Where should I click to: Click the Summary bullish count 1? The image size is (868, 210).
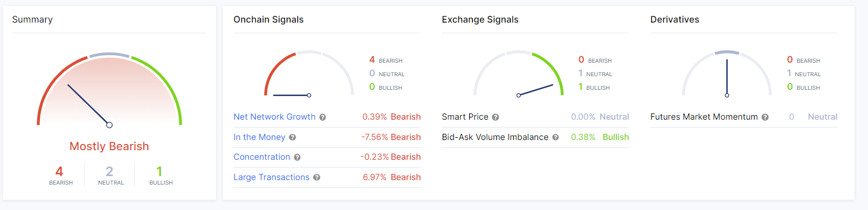(160, 171)
